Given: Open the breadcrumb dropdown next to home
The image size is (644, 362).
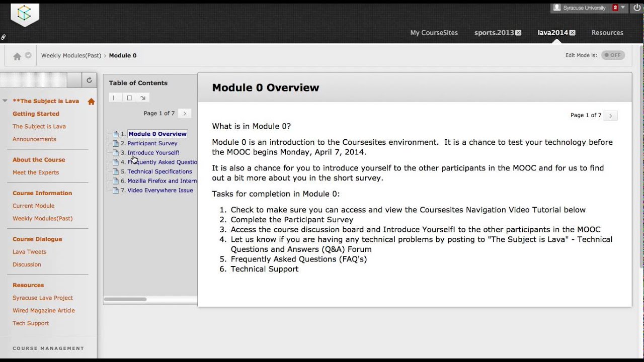Looking at the screenshot, I should pyautogui.click(x=28, y=55).
